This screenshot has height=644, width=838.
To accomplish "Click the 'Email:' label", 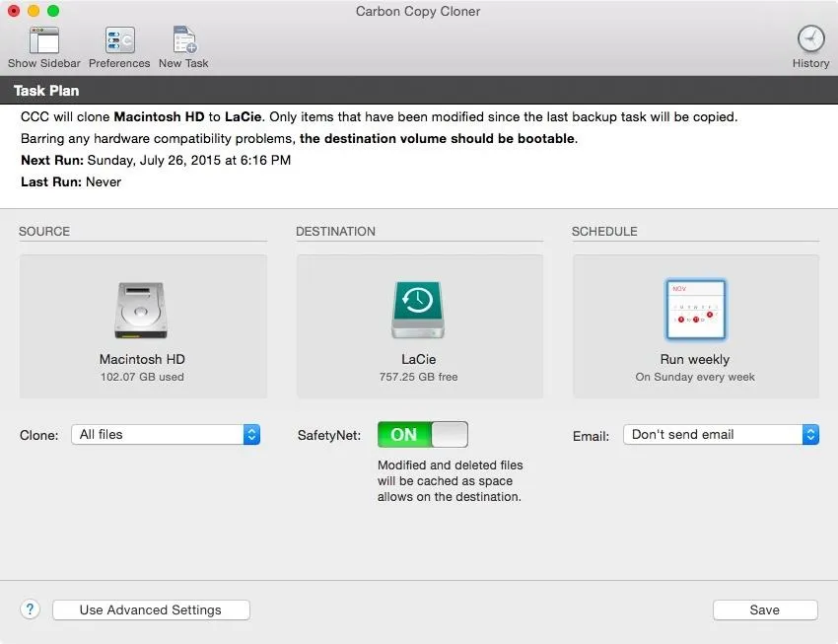I will pos(592,436).
